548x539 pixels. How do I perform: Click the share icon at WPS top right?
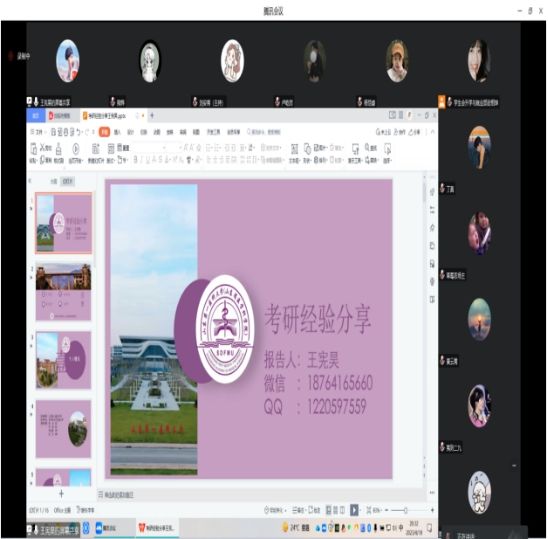pos(415,132)
